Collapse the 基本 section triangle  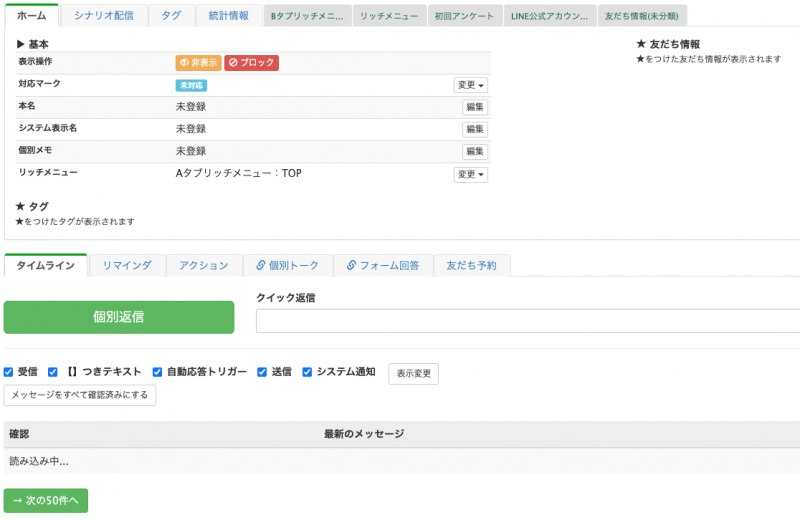(x=22, y=45)
